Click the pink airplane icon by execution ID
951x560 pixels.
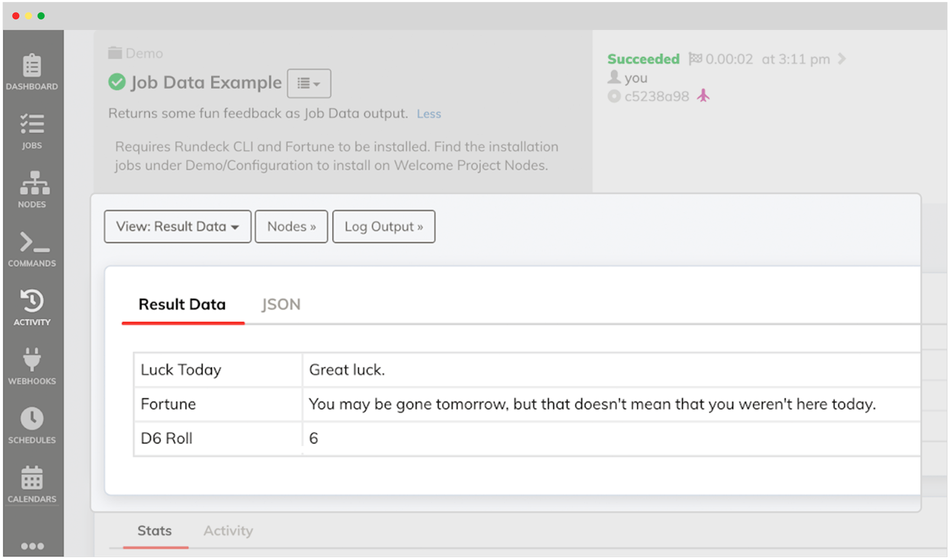[x=703, y=95]
